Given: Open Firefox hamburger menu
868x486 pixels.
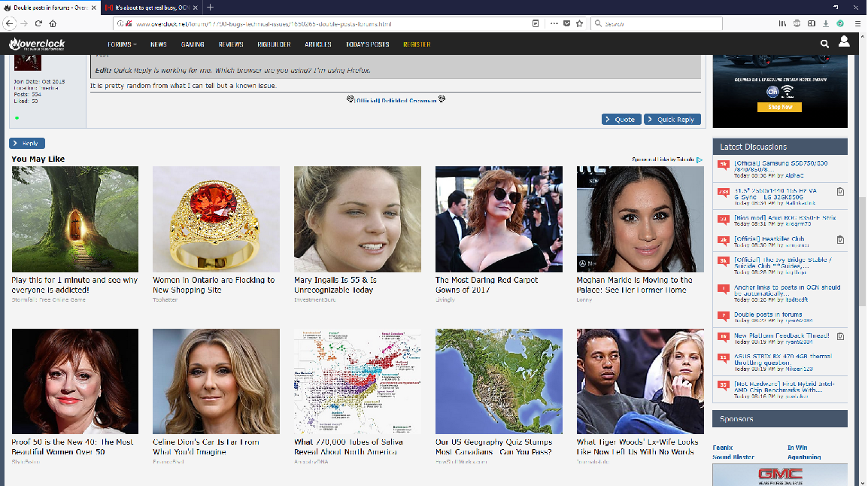Looking at the screenshot, I should click(x=857, y=23).
